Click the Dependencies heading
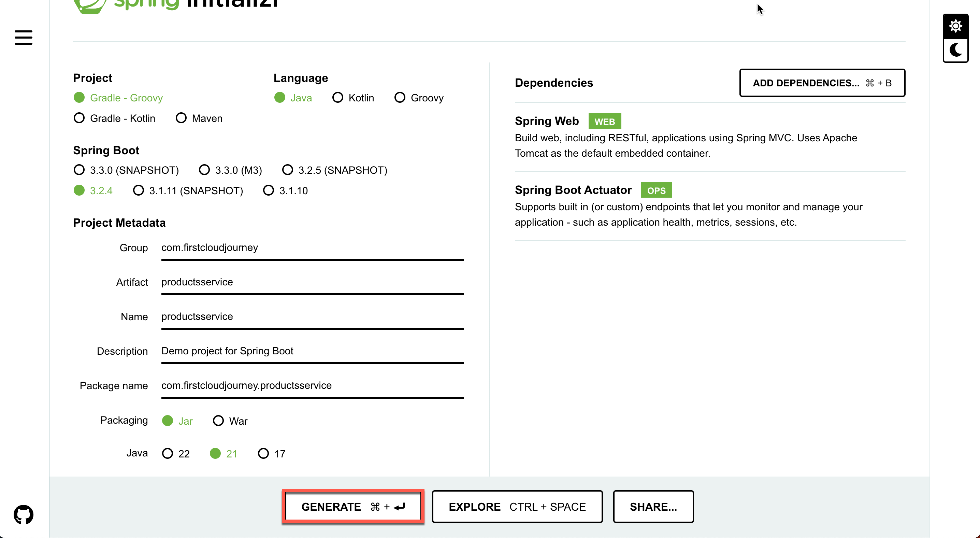 (554, 83)
